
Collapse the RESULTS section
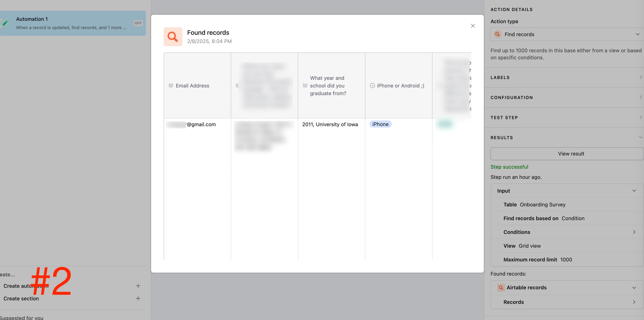640,137
